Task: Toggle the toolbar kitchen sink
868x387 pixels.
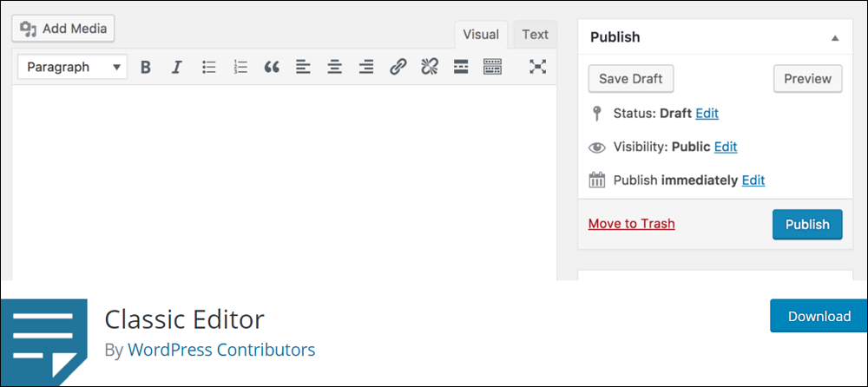Action: click(492, 68)
